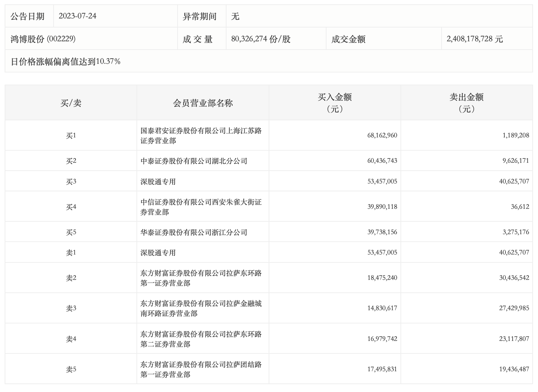Viewport: 538px width, 392px height.
Task: Open 东方财富证券拉萨金融城南环路营业部 entry
Action: (x=201, y=308)
